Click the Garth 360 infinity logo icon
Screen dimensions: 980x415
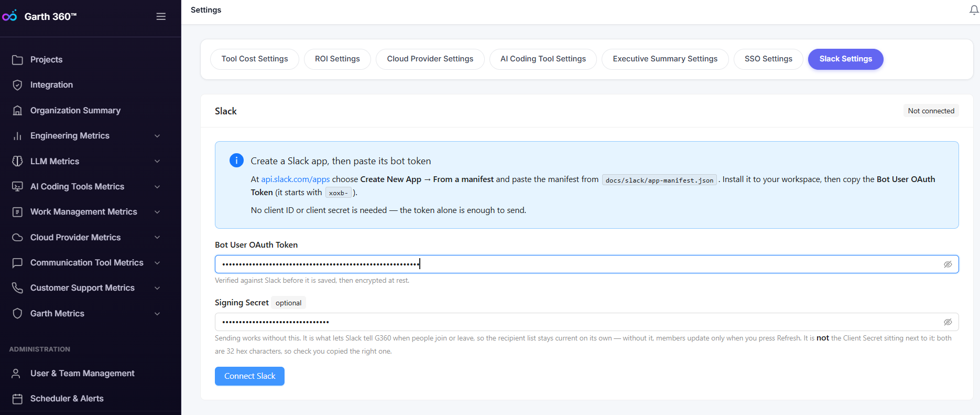pos(9,16)
